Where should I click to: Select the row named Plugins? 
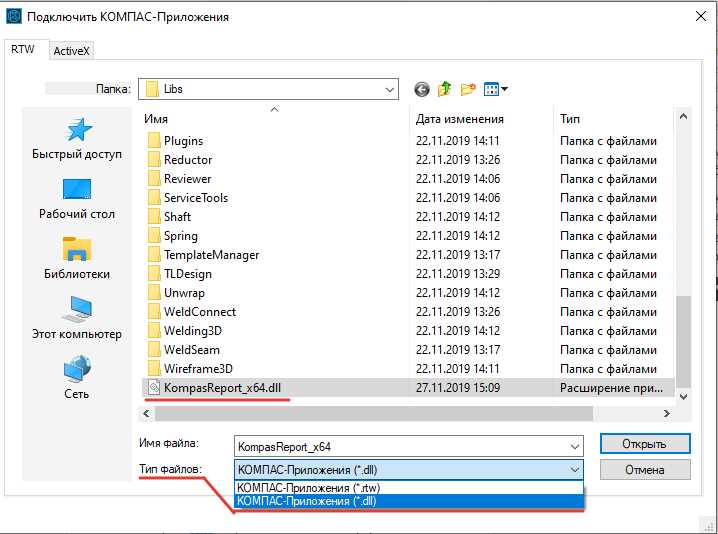click(x=407, y=141)
